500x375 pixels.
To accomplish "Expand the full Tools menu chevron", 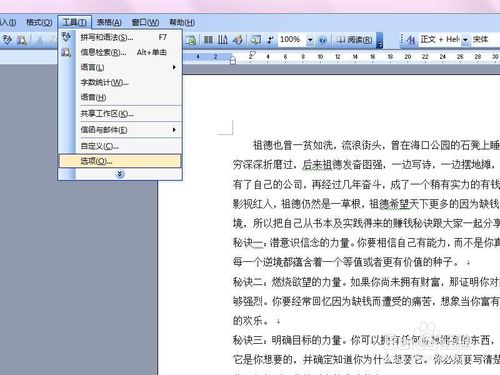I will pyautogui.click(x=120, y=174).
